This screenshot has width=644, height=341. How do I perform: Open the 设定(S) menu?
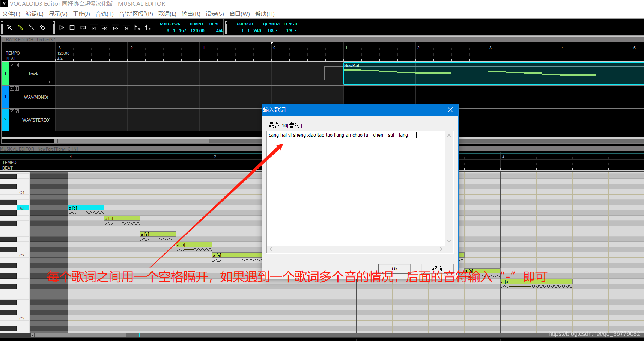point(215,14)
